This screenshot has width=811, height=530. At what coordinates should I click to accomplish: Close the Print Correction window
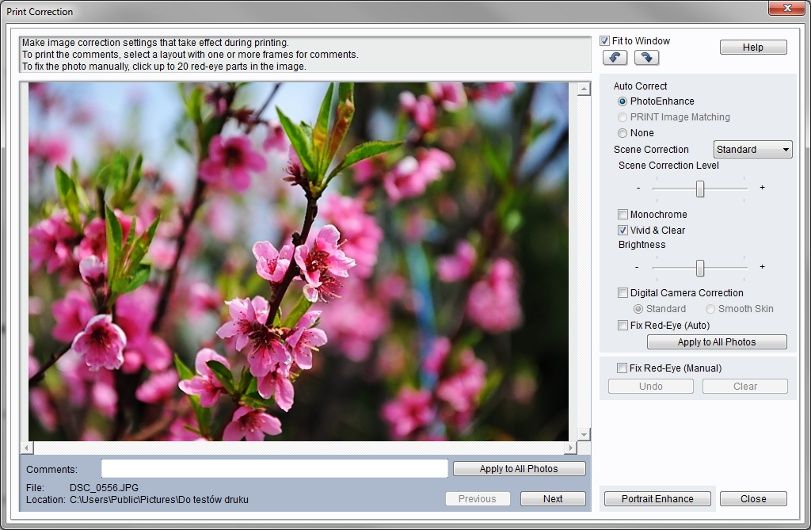787,8
